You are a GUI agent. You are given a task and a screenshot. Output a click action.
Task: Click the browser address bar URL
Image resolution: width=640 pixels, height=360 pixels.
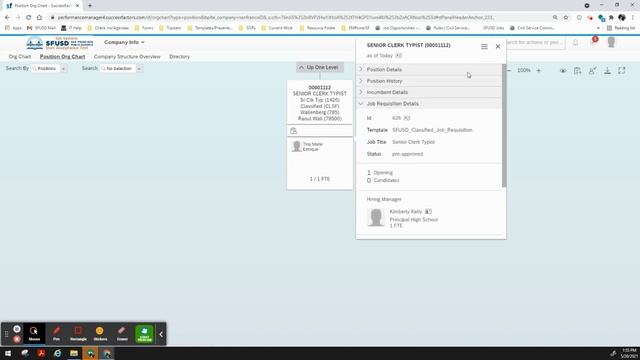point(276,18)
